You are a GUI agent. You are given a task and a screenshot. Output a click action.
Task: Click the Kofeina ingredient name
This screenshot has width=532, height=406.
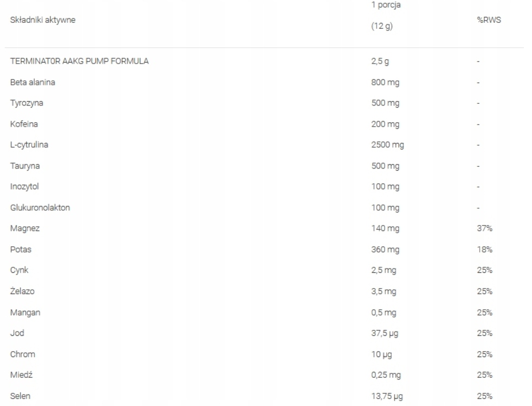24,124
